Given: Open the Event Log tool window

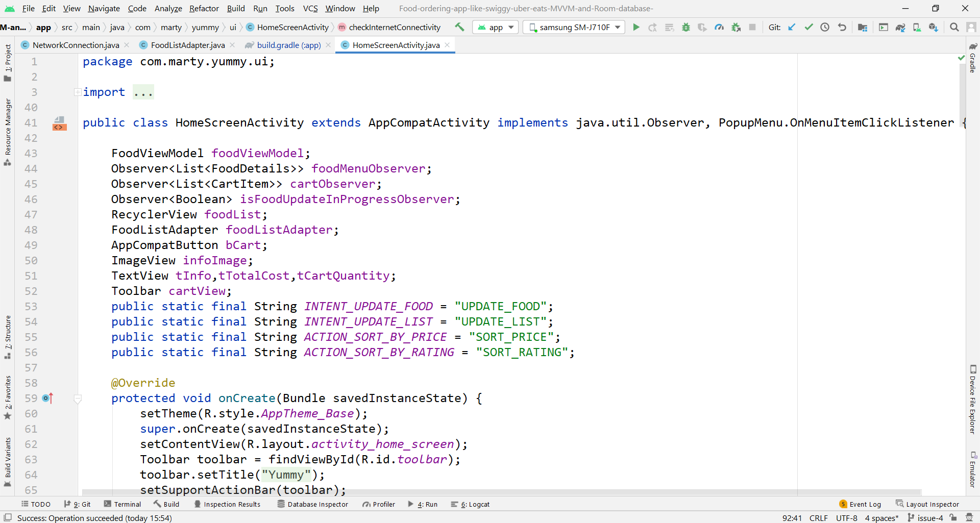Looking at the screenshot, I should [x=860, y=504].
